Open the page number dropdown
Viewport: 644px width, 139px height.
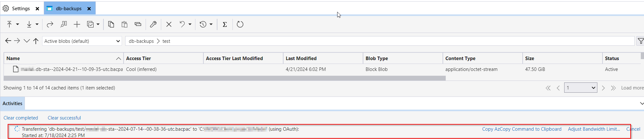pyautogui.click(x=581, y=88)
